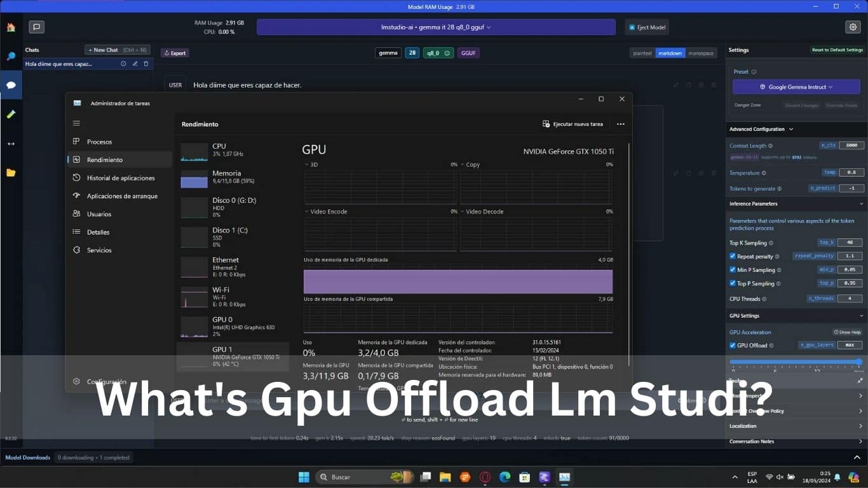
Task: Open the LM Studio Home icon
Action: [11, 27]
